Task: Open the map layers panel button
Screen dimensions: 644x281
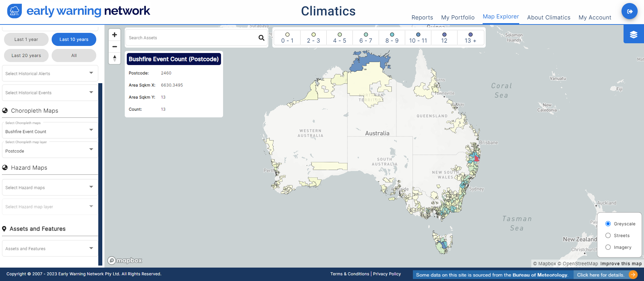Action: click(x=634, y=35)
